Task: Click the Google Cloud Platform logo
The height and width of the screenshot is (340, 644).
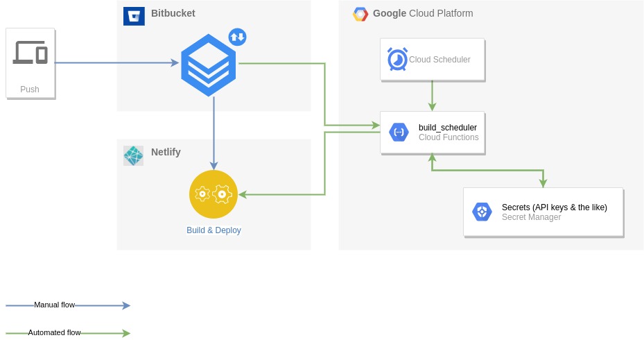Action: (360, 14)
